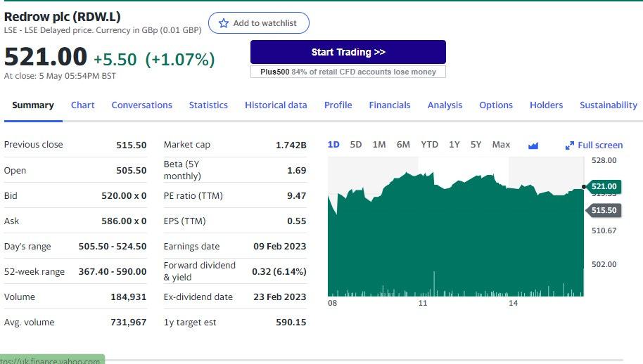View the Profile tab

pyautogui.click(x=338, y=105)
